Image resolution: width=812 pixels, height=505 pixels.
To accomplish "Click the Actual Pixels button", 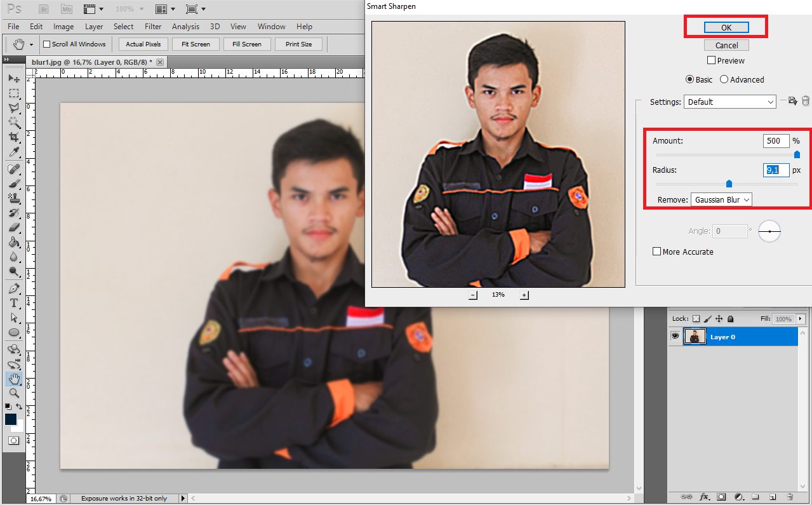I will pos(143,44).
